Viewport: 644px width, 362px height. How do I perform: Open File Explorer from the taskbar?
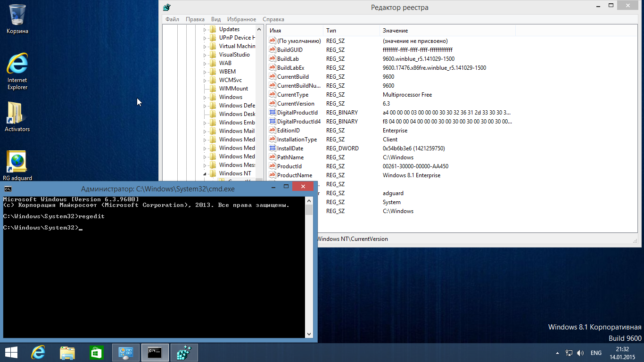click(x=67, y=353)
